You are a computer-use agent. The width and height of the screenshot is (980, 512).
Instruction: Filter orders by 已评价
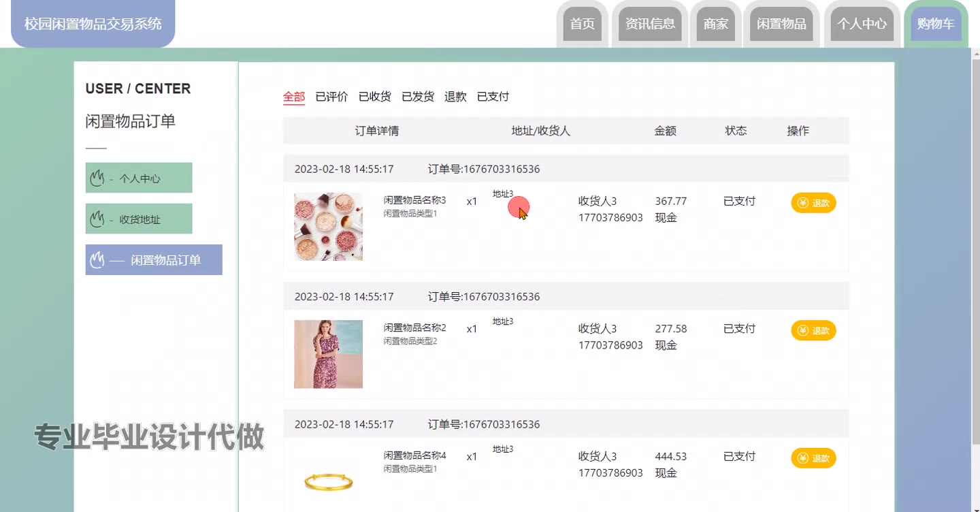[331, 97]
